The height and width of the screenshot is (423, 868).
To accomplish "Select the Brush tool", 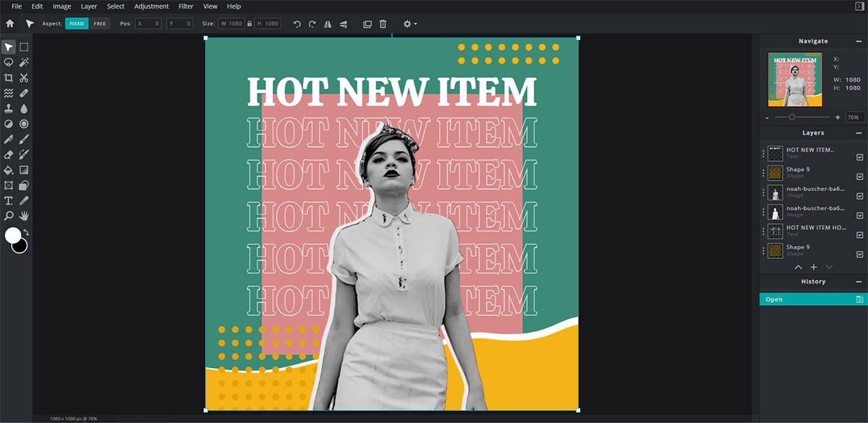I will pos(24,139).
